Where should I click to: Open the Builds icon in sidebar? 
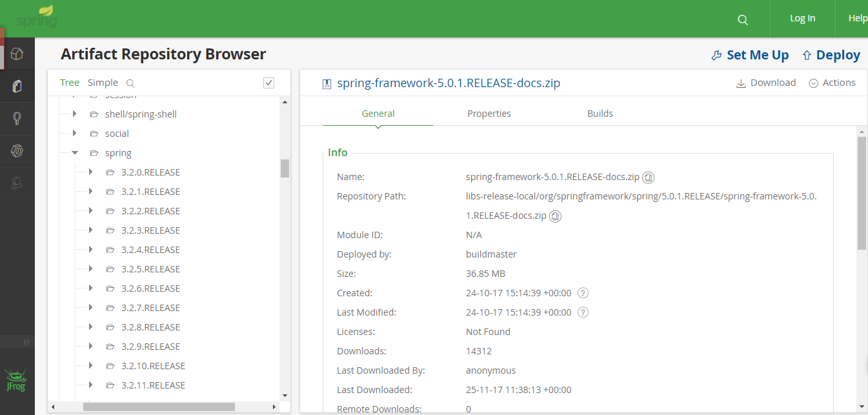(x=17, y=151)
